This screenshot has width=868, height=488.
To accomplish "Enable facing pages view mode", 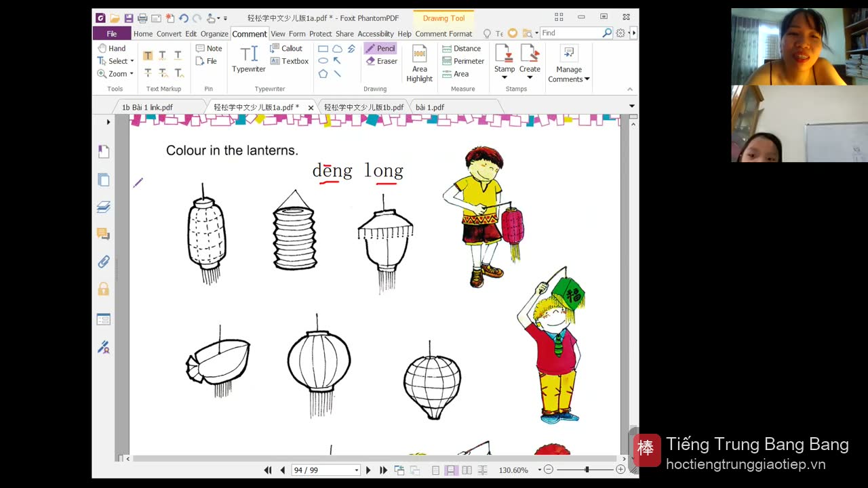I will tap(467, 470).
